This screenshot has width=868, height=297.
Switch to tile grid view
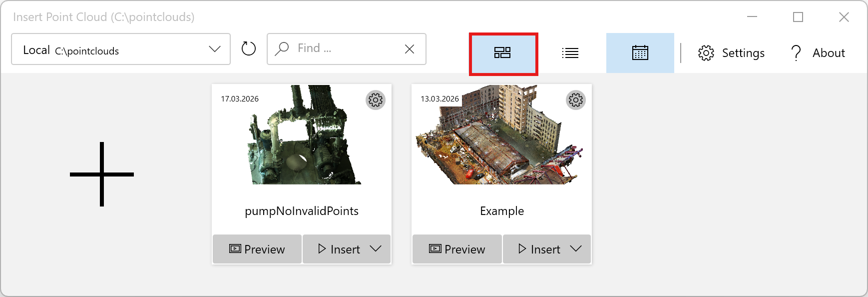click(502, 53)
